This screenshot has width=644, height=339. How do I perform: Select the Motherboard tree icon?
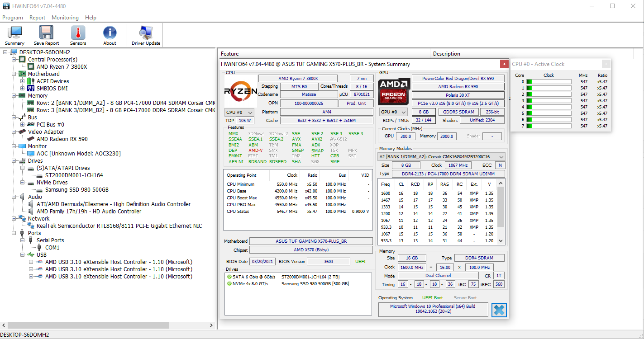(x=22, y=74)
